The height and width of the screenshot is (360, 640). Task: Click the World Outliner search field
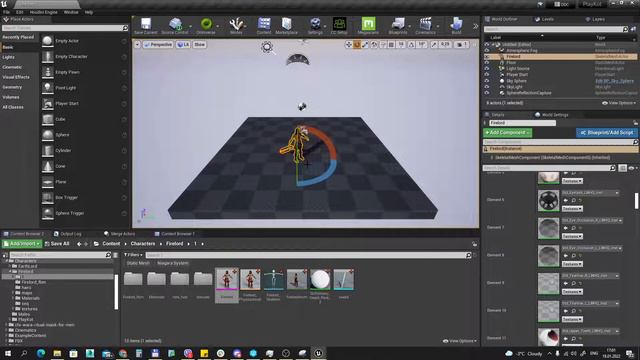click(x=555, y=29)
